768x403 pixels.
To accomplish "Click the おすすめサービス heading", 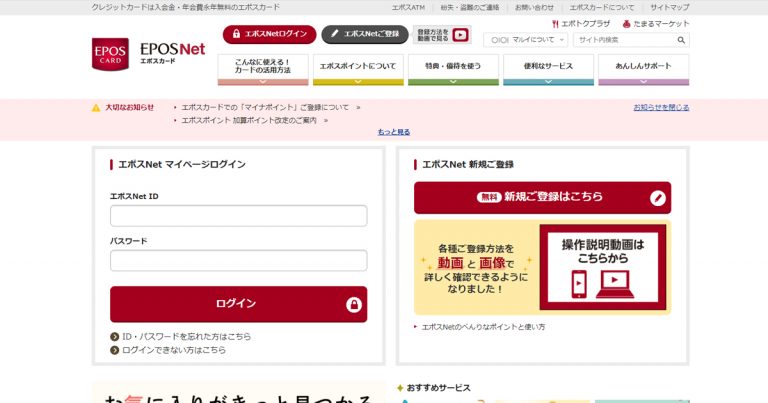I will click(438, 388).
